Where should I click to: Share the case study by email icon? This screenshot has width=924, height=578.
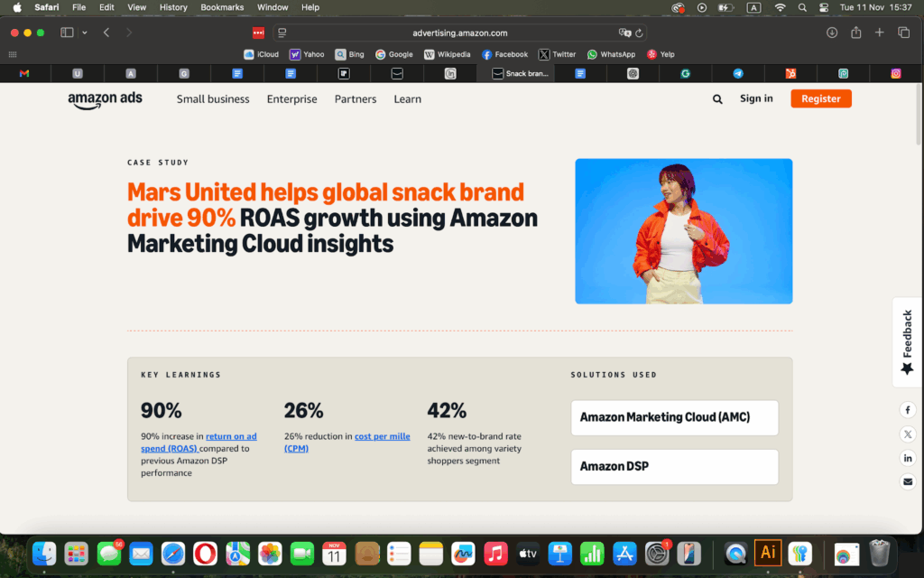pyautogui.click(x=908, y=482)
